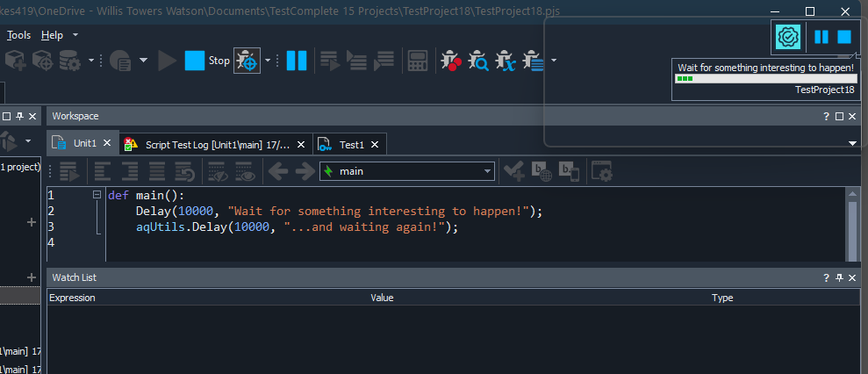
Task: Collapse the def main() code fold
Action: click(x=97, y=195)
